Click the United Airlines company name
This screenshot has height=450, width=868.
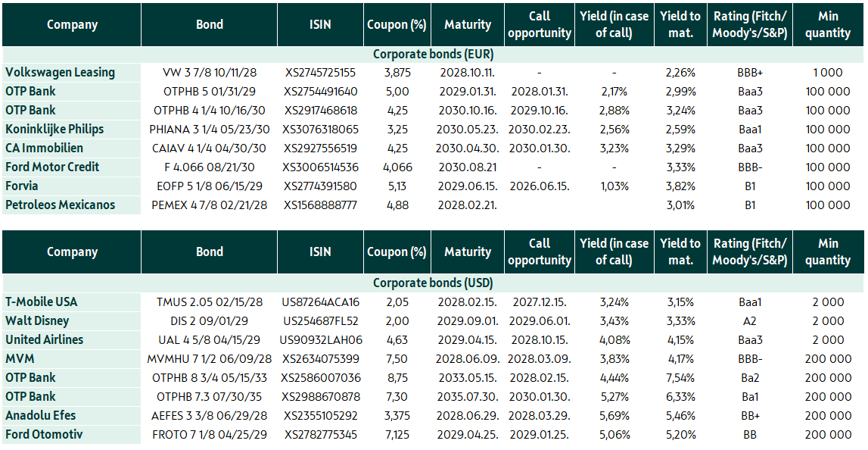pos(45,339)
